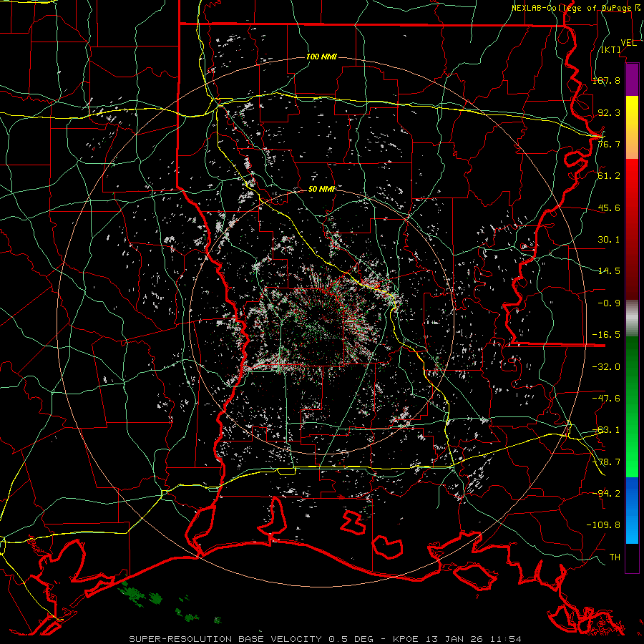
Task: Click the -16.5 value on velocity scale
Action: coord(606,335)
